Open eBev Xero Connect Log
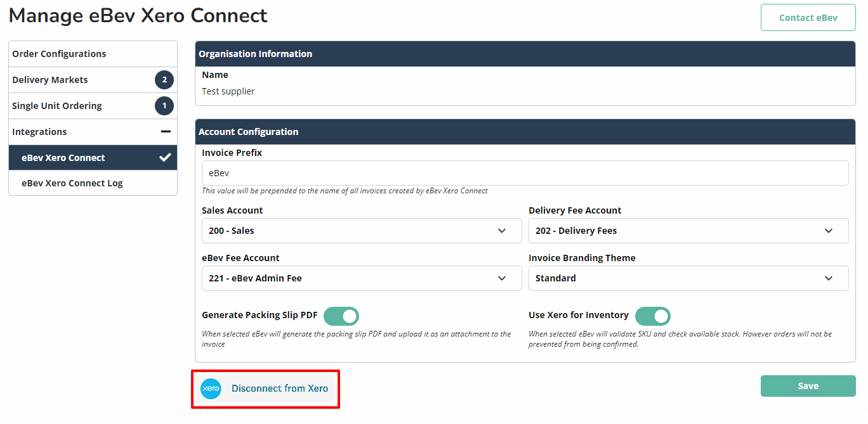This screenshot has width=868, height=424. pos(93,183)
